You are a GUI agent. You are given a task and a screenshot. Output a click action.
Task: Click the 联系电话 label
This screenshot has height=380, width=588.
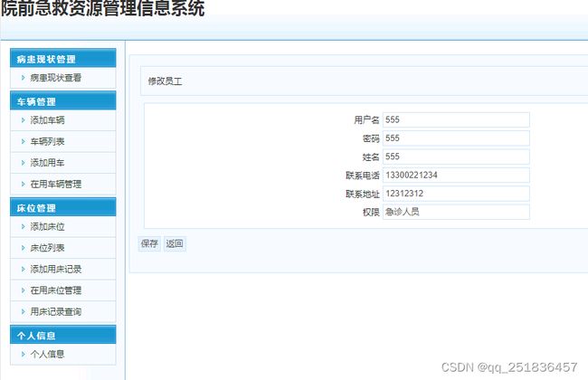coord(363,176)
